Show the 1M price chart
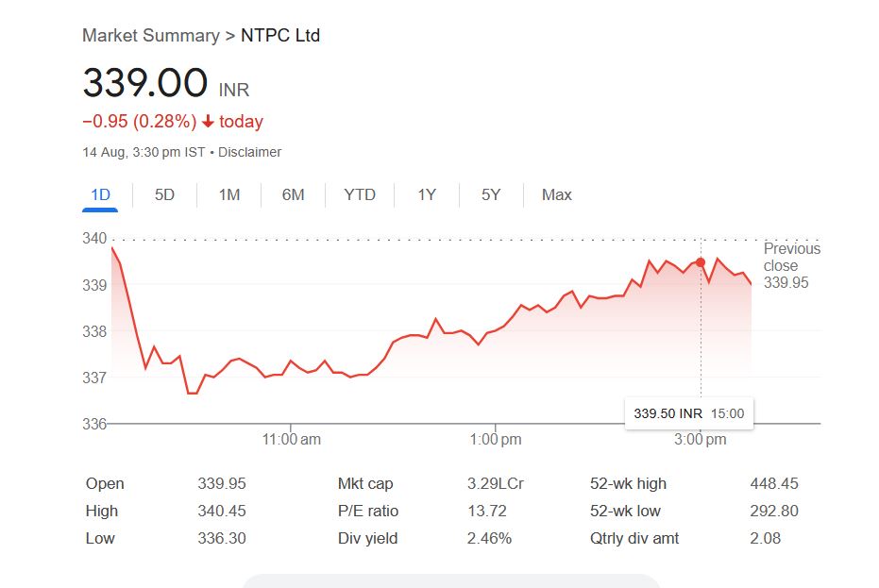Screen dimensions: 879x588 pos(228,195)
